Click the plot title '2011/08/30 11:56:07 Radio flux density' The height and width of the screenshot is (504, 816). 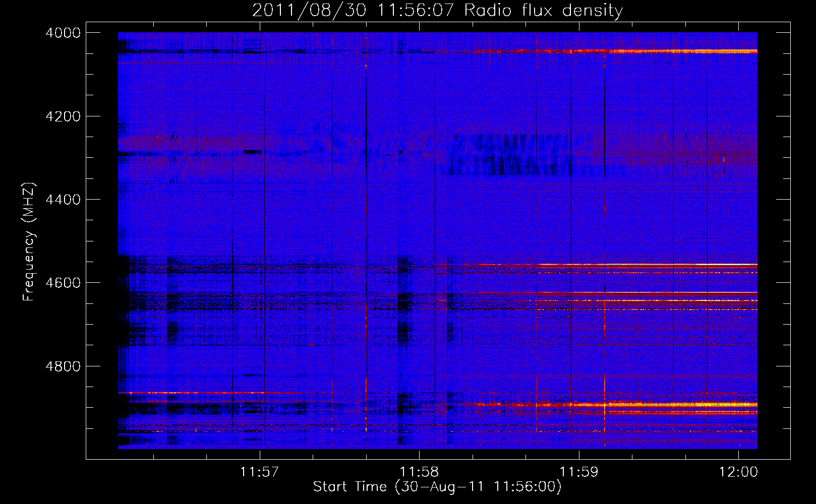tap(437, 11)
